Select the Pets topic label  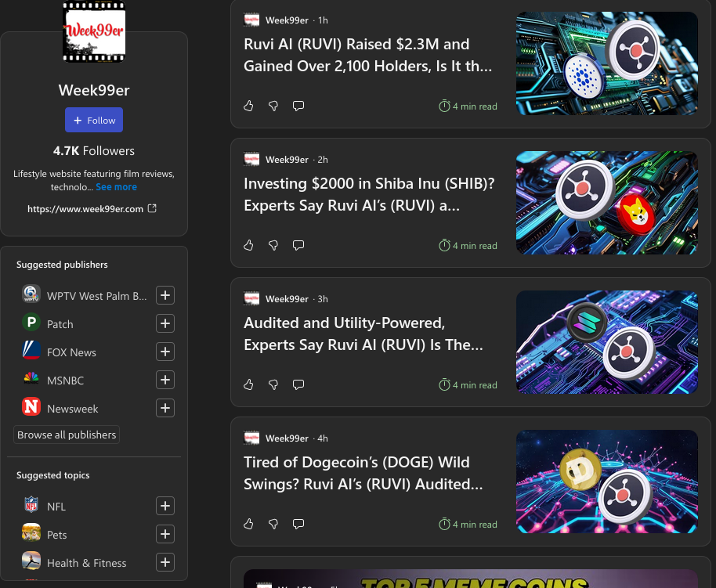coord(56,535)
